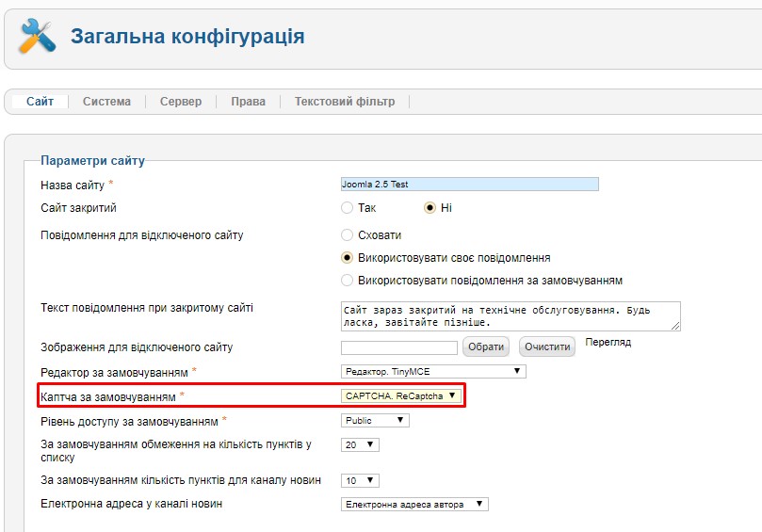Image resolution: width=762 pixels, height=532 pixels.
Task: Click the Зображення для відключеного сайту label
Action: (137, 347)
